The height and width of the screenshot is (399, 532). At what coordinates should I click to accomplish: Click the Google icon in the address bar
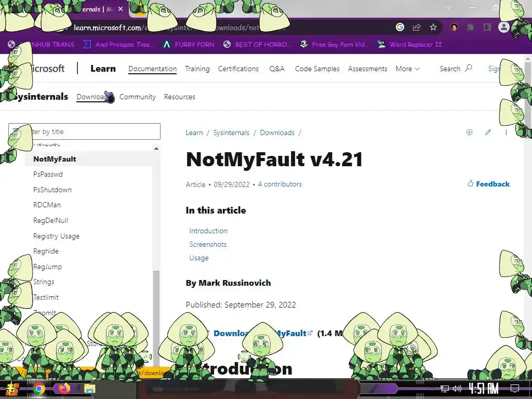point(400,28)
